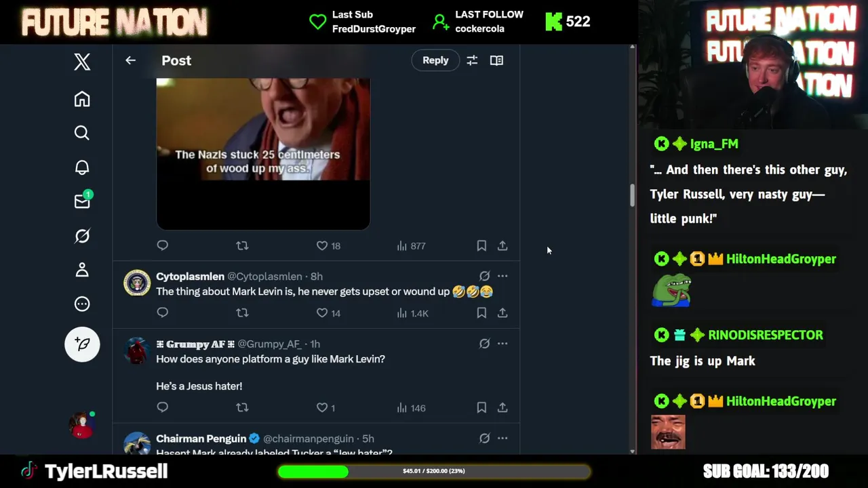Click the Reply button in Post header
Screen dimensions: 868x488
(x=435, y=60)
